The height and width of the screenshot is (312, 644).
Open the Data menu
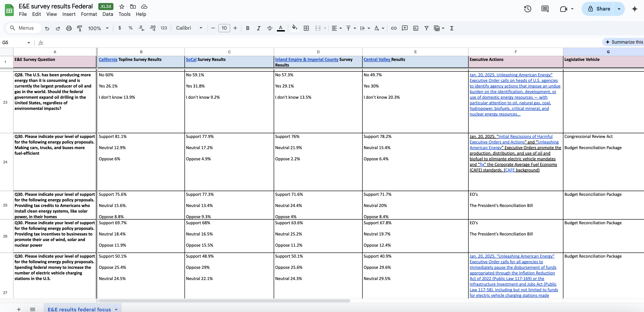coord(108,14)
